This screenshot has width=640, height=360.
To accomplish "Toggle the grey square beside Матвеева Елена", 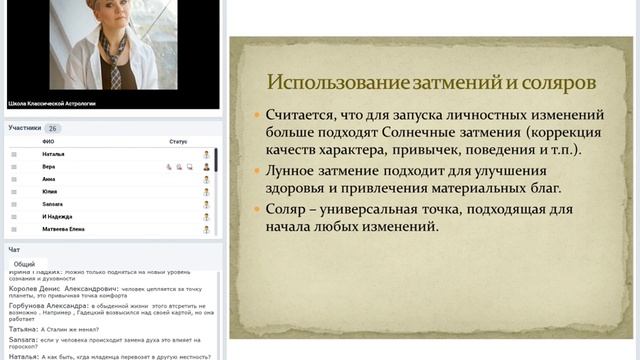I will tap(14, 229).
